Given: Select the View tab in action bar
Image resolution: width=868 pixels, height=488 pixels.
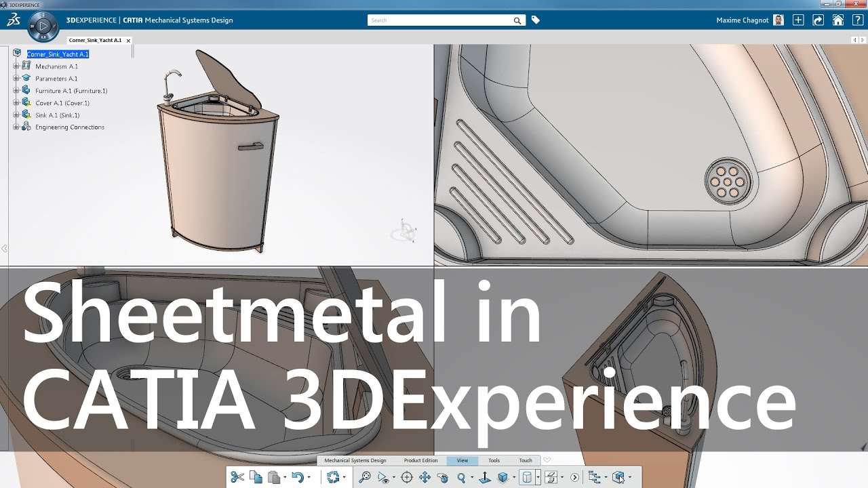Looking at the screenshot, I should [x=462, y=460].
